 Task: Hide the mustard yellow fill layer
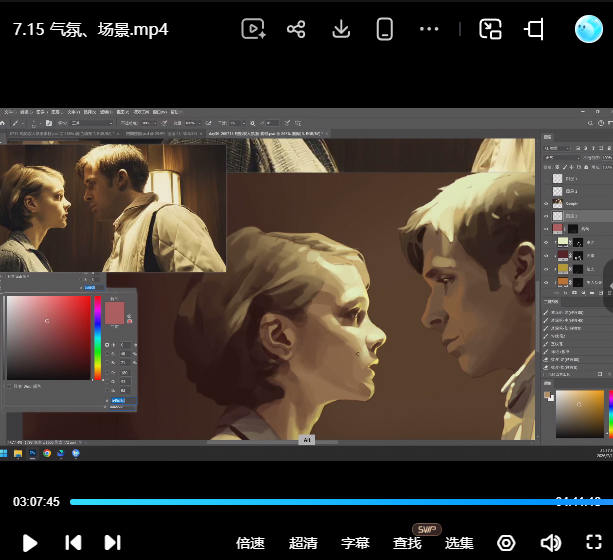point(546,269)
